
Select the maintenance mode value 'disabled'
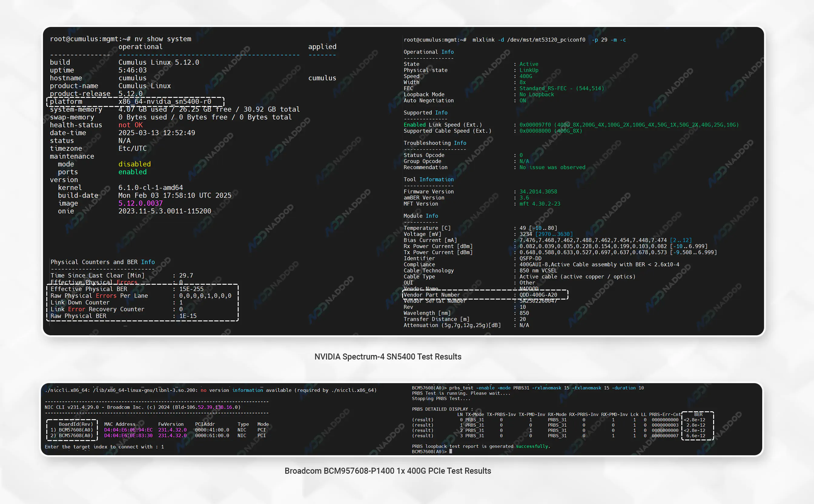tap(134, 164)
